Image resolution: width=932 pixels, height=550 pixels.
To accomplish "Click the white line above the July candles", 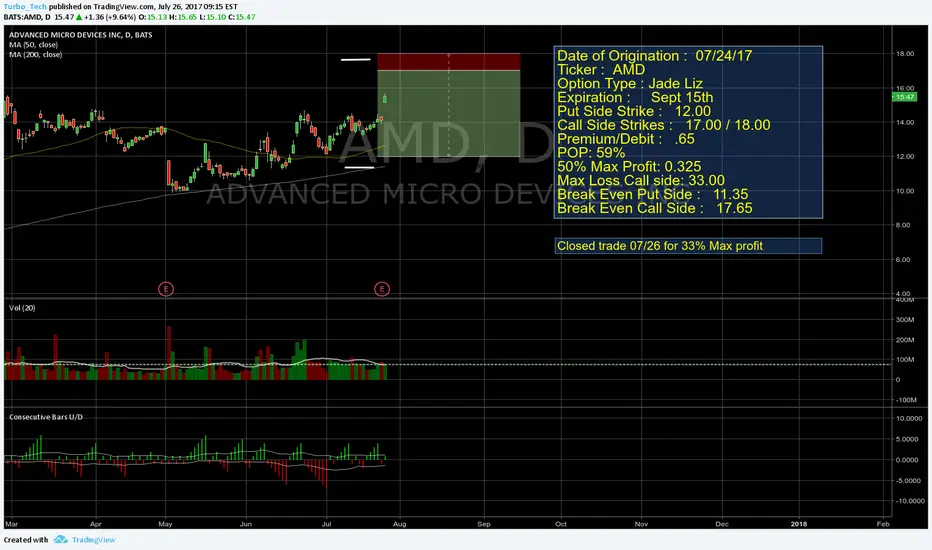I will coord(355,59).
